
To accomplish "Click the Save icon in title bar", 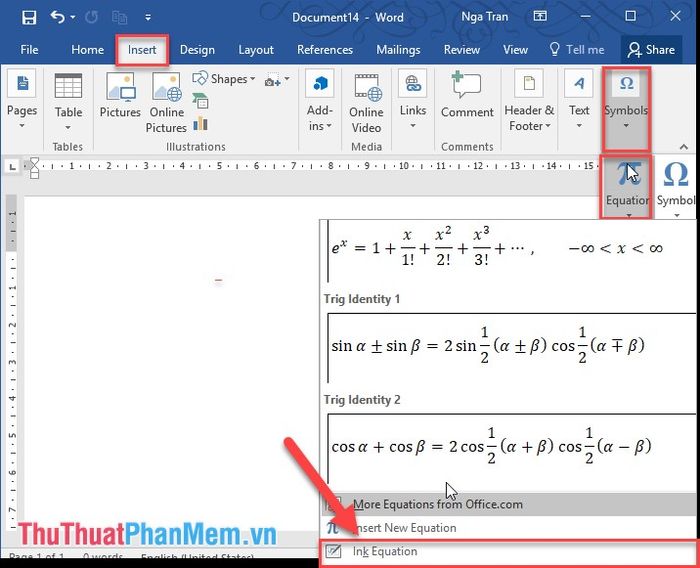I will [29, 17].
